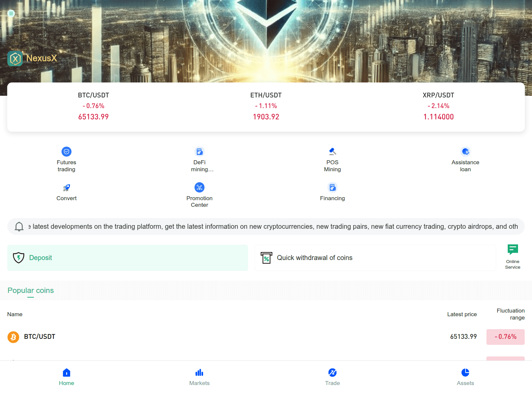
Task: Click the BTC latest price 65133.99 in list
Action: click(464, 336)
